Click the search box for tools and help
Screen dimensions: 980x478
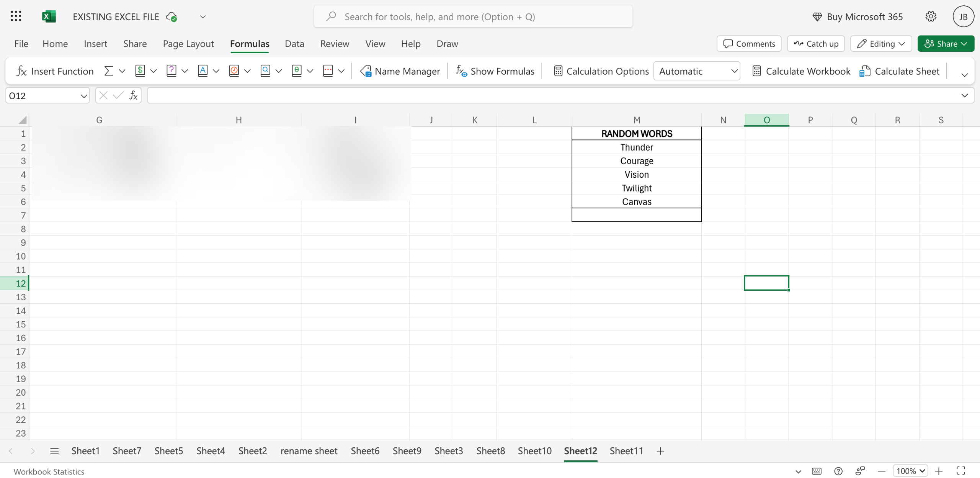[x=473, y=17]
